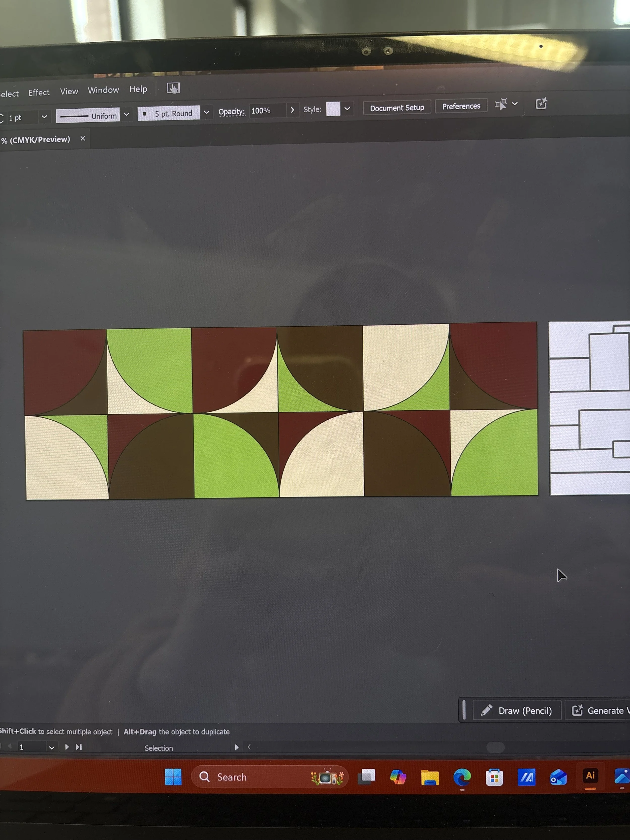Click the align-to selection icon
This screenshot has height=840, width=630.
click(501, 104)
